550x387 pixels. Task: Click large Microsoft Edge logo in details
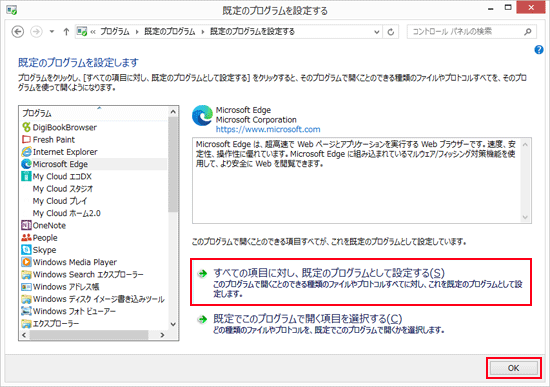coord(202,116)
